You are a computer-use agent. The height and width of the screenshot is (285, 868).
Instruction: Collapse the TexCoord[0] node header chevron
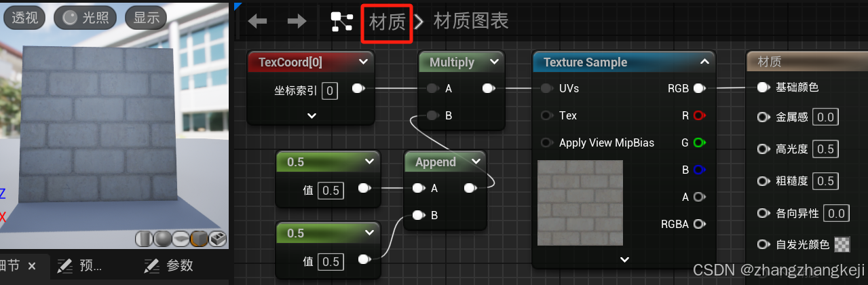[363, 62]
